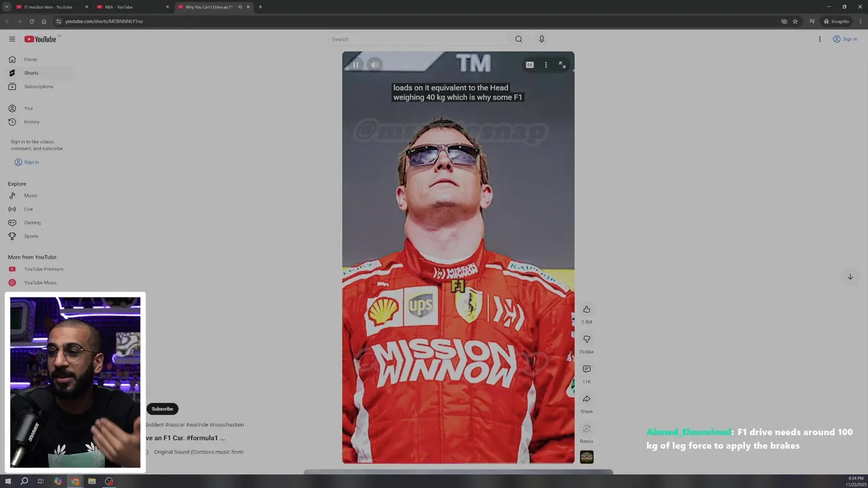Open the tab search dropdown

pos(6,7)
